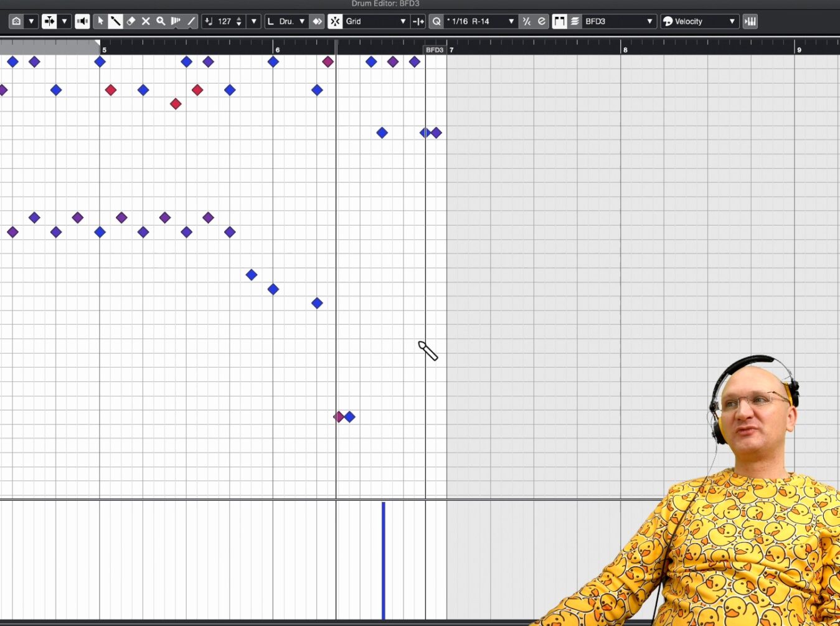This screenshot has width=840, height=626.
Task: Toggle the Snap on/off button
Action: tap(335, 21)
